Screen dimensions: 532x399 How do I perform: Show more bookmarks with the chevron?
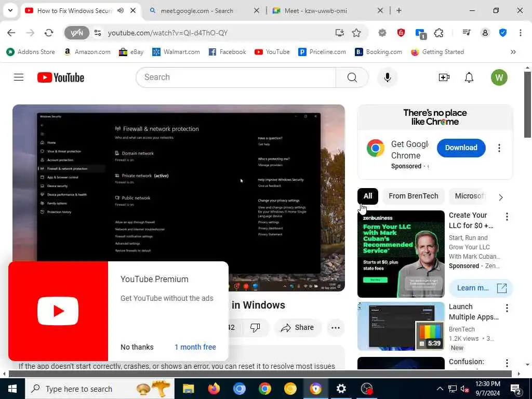click(x=513, y=52)
